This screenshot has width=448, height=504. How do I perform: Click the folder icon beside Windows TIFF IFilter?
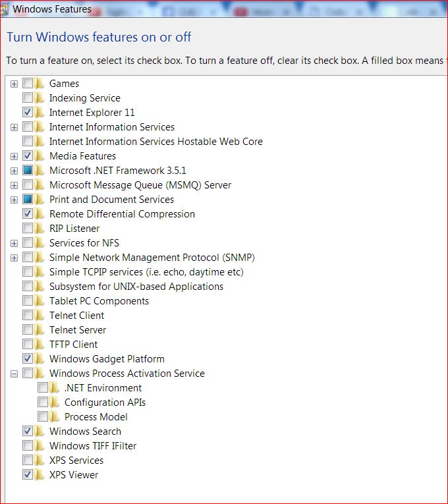point(40,445)
